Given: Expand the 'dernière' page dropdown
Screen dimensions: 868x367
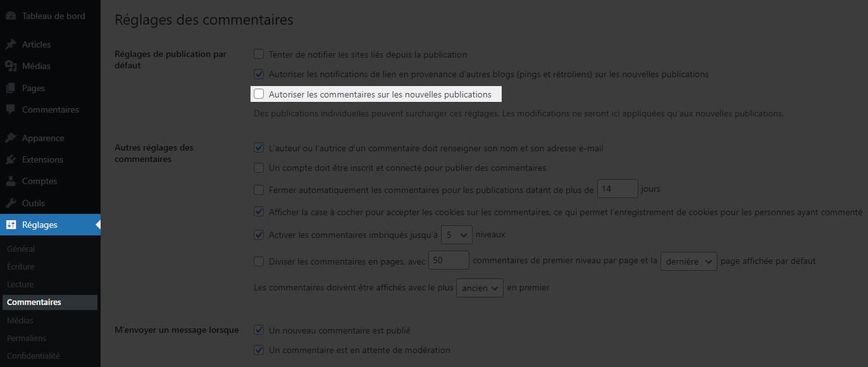Looking at the screenshot, I should 688,261.
